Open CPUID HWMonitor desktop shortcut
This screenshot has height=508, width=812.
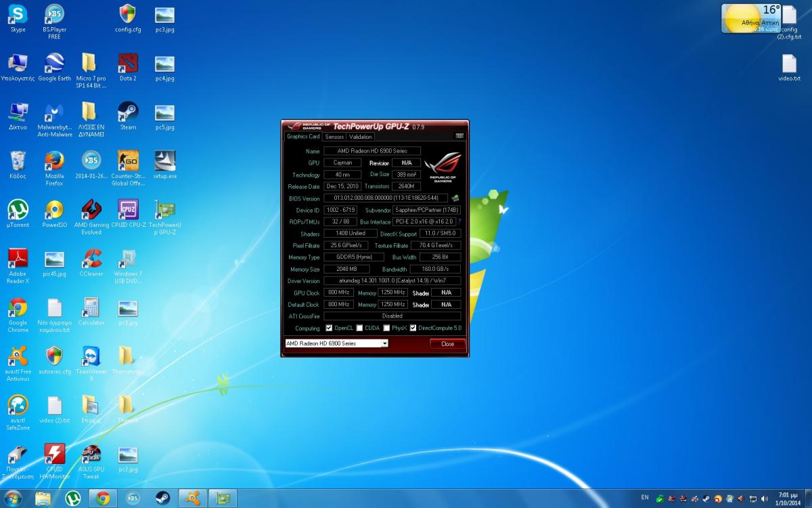click(54, 461)
